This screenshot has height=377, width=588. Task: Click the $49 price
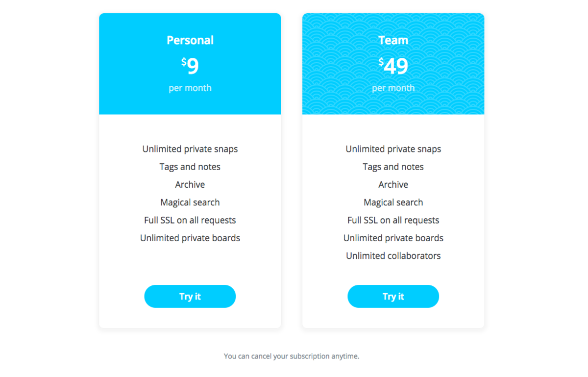click(x=393, y=66)
